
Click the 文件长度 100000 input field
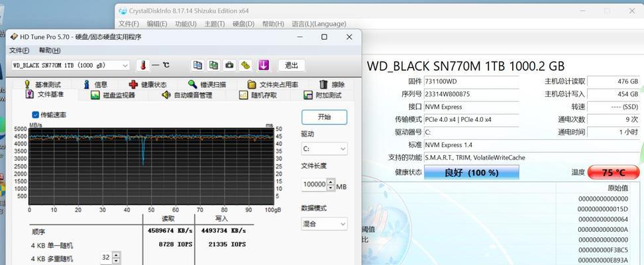(x=314, y=185)
